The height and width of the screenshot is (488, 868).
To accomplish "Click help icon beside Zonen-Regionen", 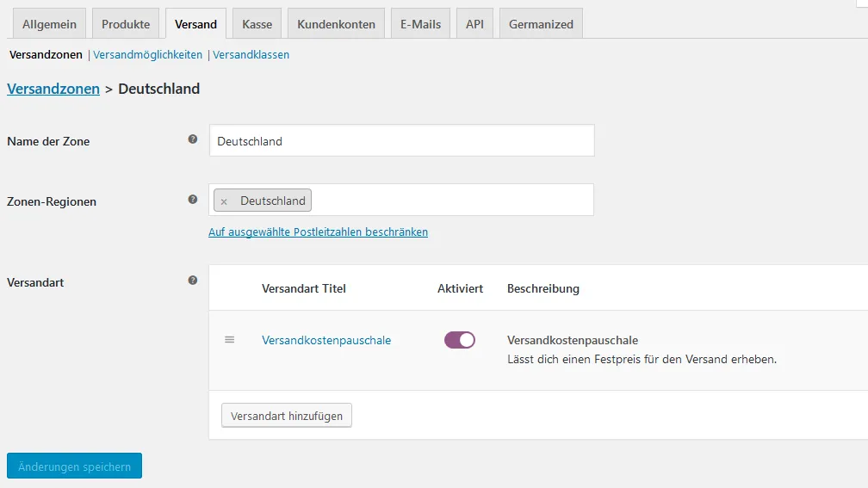I will (x=193, y=200).
